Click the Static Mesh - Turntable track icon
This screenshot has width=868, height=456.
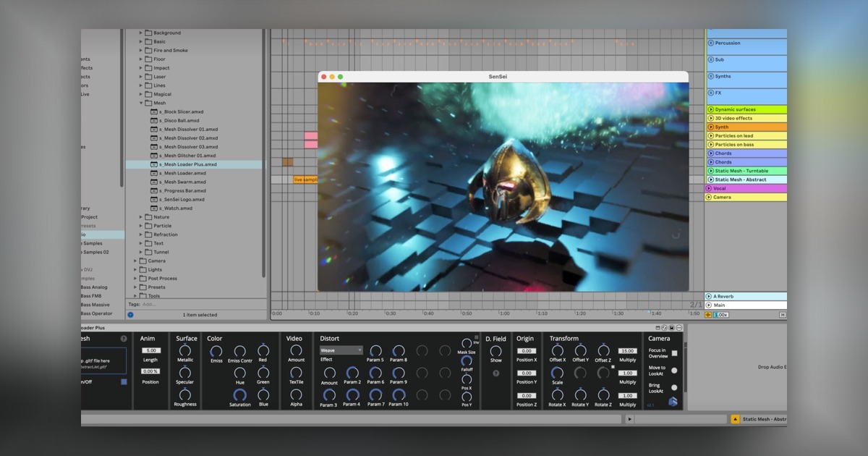[710, 171]
